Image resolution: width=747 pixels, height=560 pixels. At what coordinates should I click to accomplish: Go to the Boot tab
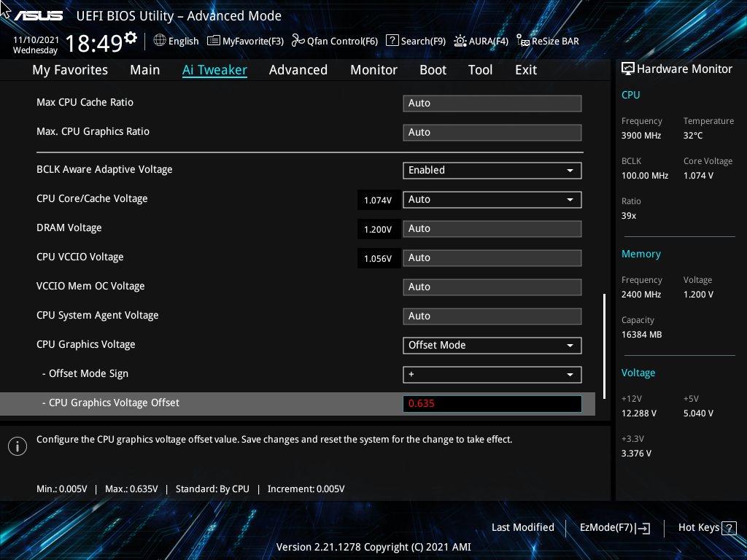[433, 70]
